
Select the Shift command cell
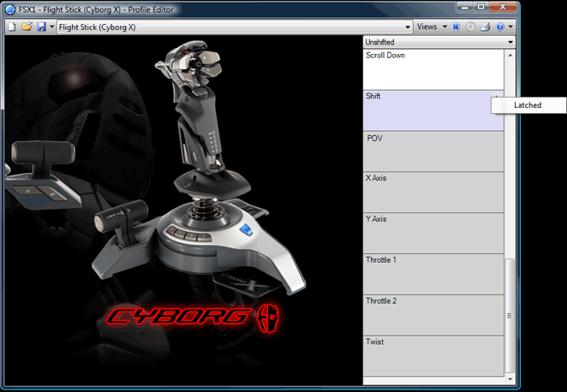(x=433, y=110)
